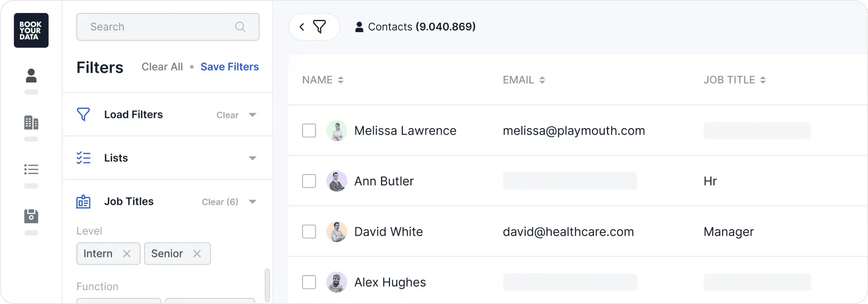Click Clear All filters
The width and height of the screenshot is (868, 304).
(162, 67)
